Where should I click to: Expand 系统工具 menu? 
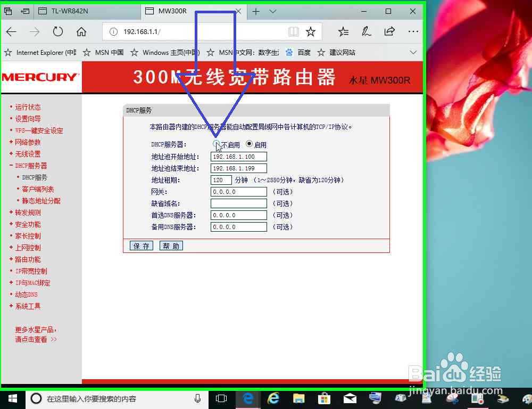click(x=28, y=306)
